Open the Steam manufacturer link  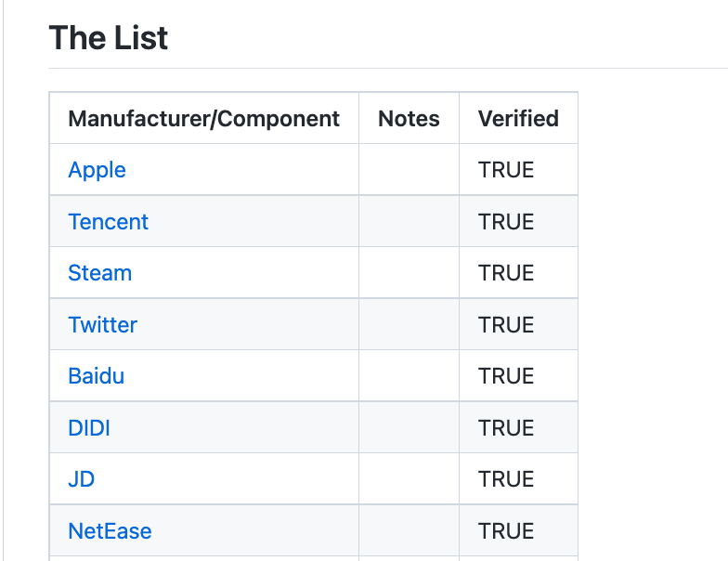(99, 273)
